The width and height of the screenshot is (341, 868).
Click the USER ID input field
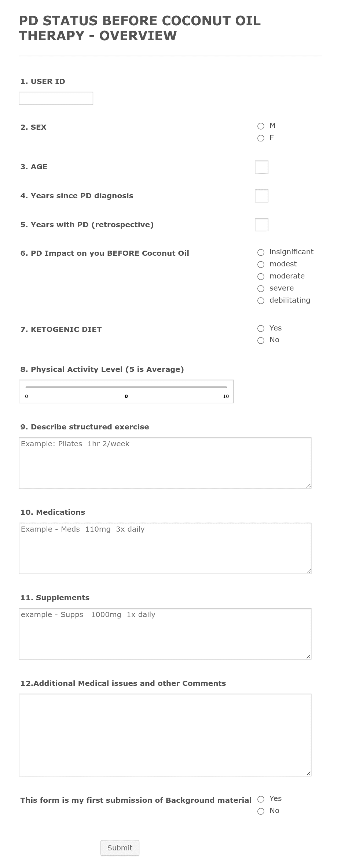point(56,98)
